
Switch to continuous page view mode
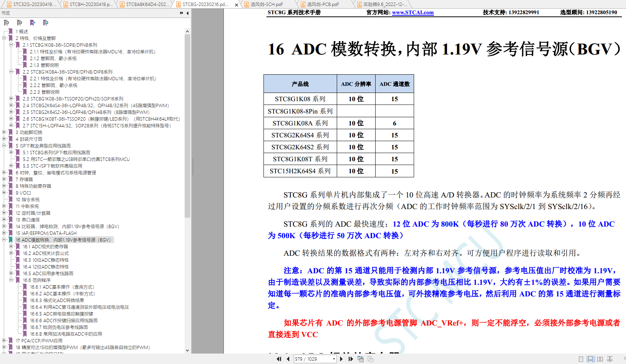coord(590,359)
